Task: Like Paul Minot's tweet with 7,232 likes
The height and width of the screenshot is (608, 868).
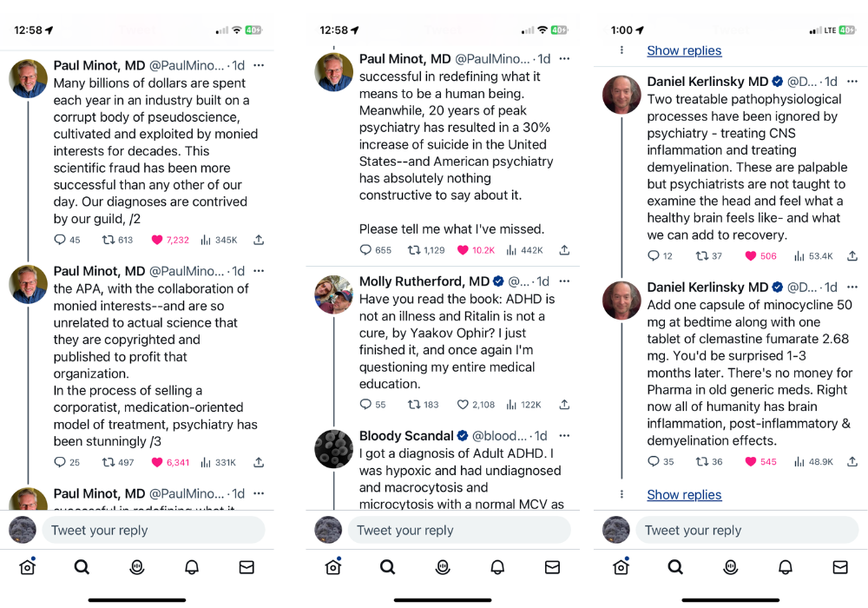Action: (x=157, y=240)
